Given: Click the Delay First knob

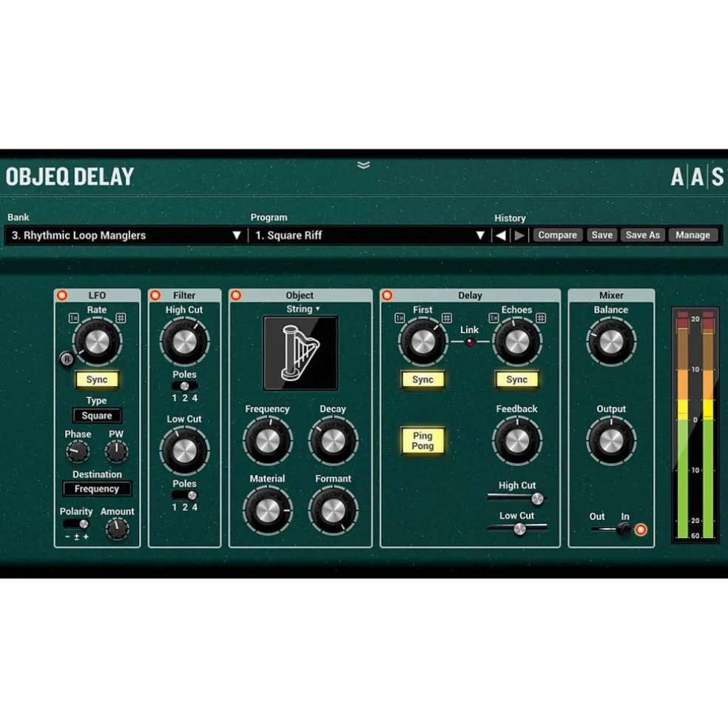Looking at the screenshot, I should (423, 343).
